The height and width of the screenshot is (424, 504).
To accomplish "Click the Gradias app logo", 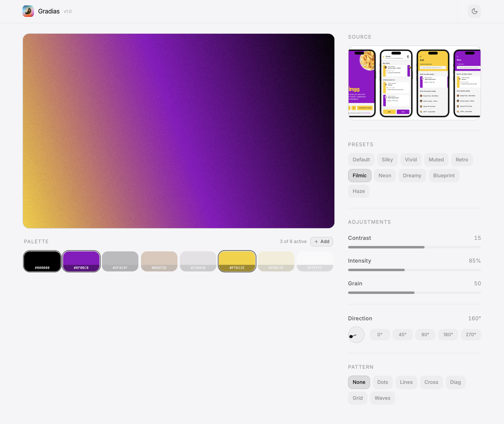I will point(28,11).
